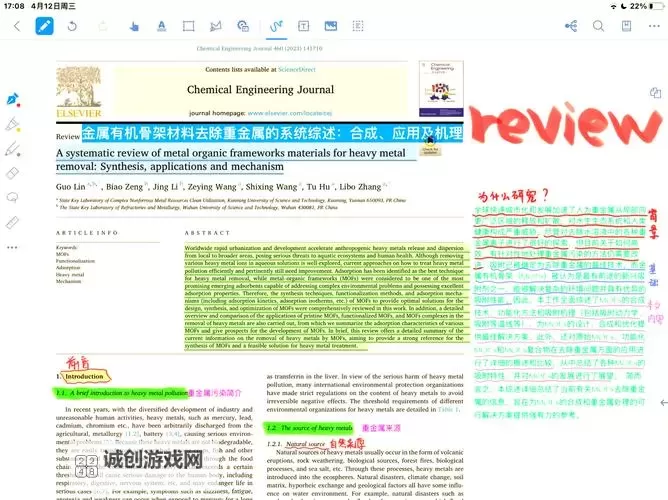The image size is (668, 500).
Task: Select the rectangle selection tool
Action: pyautogui.click(x=189, y=26)
